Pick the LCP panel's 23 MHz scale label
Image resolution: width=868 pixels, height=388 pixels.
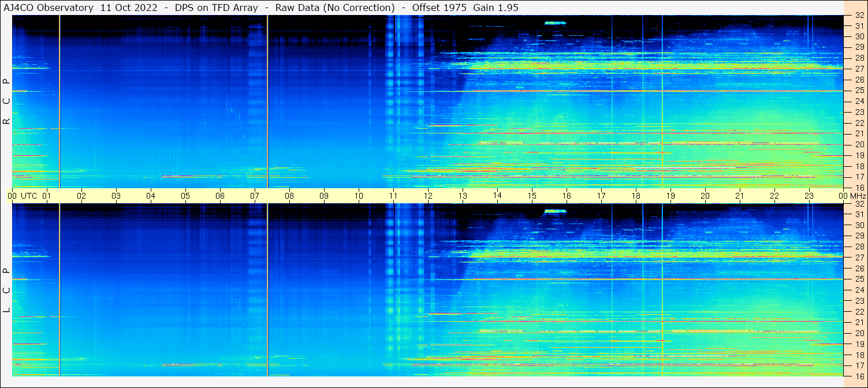(859, 301)
